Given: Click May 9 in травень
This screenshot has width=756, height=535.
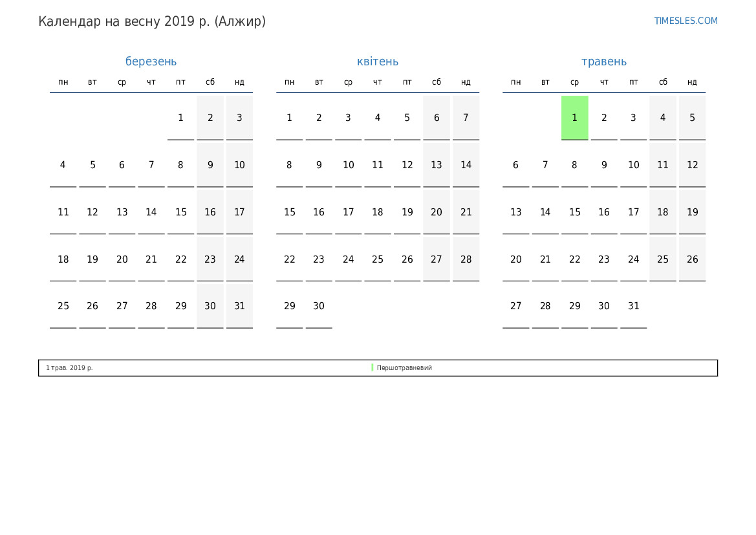Looking at the screenshot, I should click(604, 165).
